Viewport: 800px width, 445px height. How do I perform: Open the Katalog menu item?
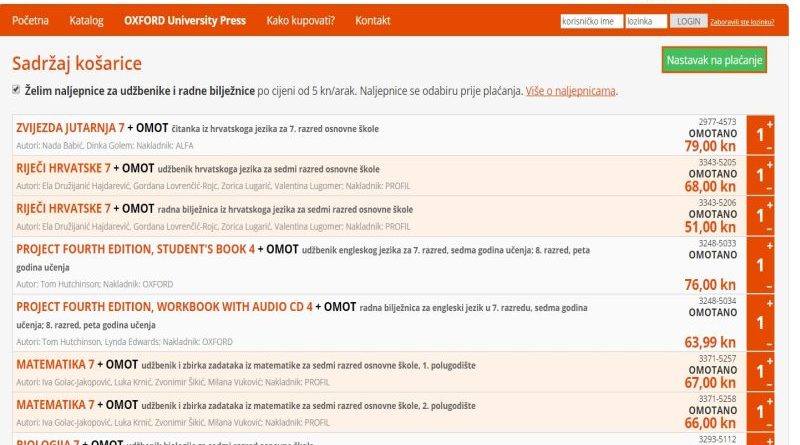pos(86,20)
